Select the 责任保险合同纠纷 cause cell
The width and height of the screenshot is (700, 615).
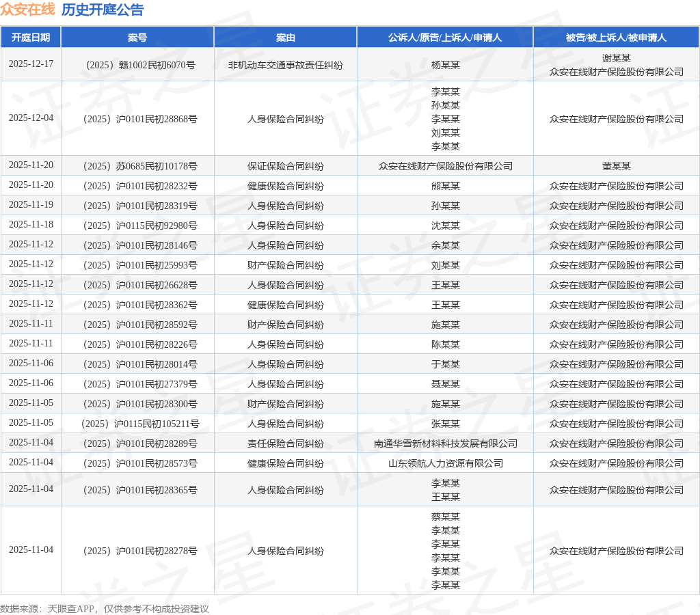(285, 443)
